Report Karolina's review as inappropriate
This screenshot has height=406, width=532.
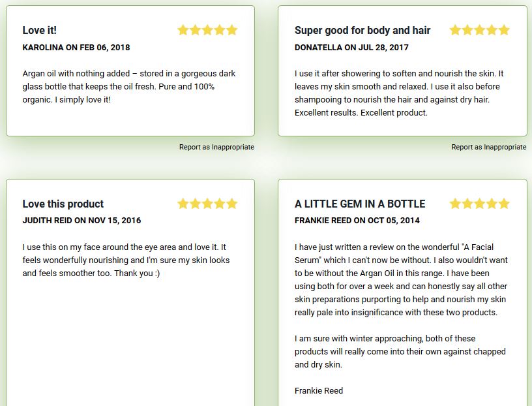216,147
